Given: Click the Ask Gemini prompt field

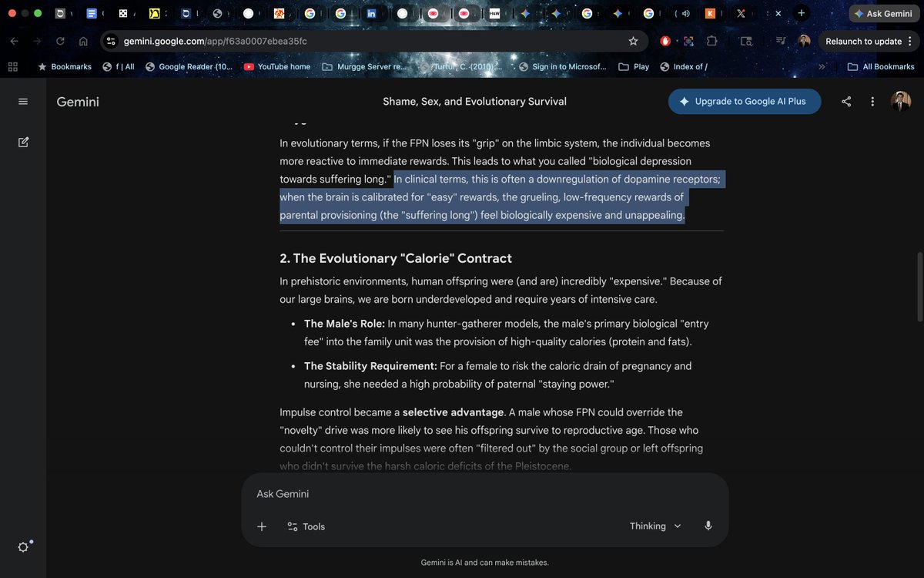Looking at the screenshot, I should 485,494.
